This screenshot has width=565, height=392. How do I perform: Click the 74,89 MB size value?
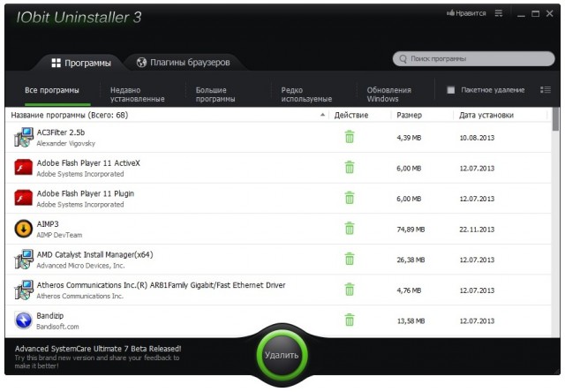coord(411,230)
